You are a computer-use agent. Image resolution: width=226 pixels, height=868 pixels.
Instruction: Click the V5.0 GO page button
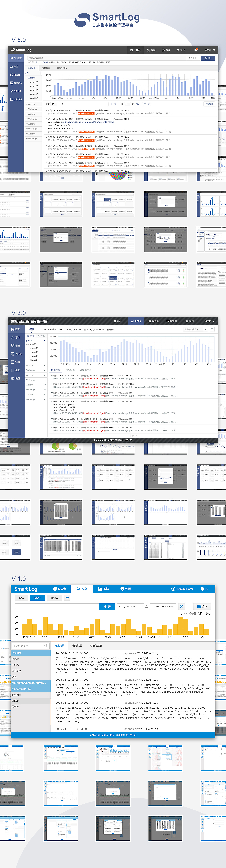click(137, 104)
